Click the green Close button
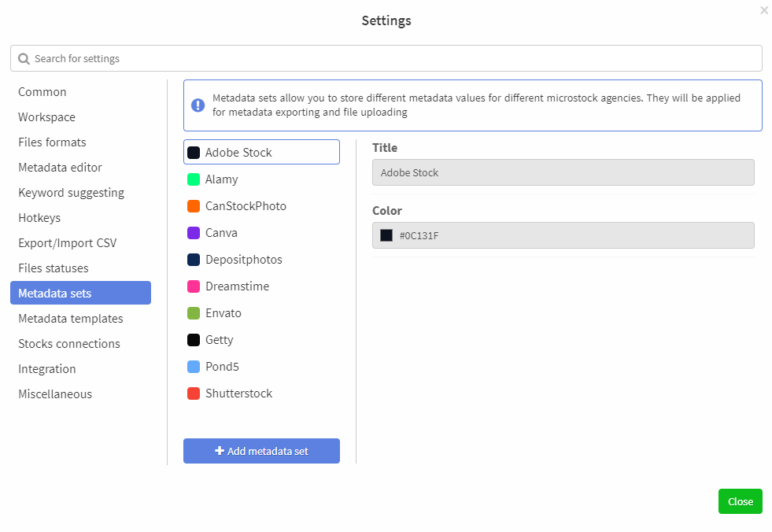Viewport: 772px width, 532px height. pyautogui.click(x=740, y=501)
